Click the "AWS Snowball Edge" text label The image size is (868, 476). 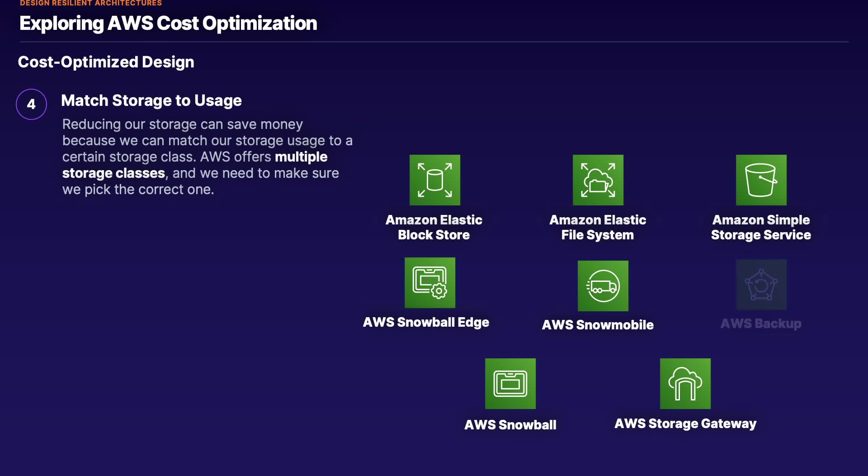(x=426, y=322)
